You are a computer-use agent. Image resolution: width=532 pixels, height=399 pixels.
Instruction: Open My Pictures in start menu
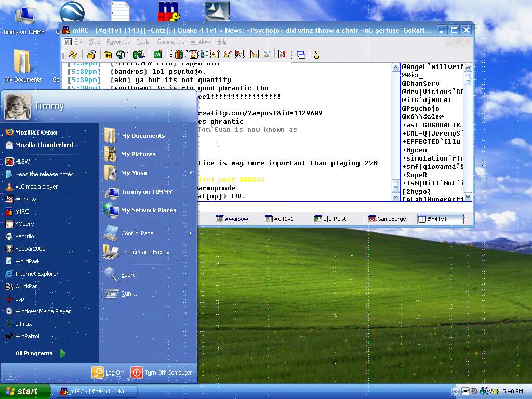pyautogui.click(x=130, y=154)
